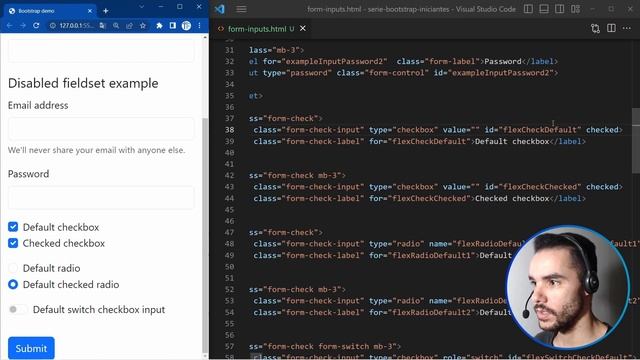640x360 pixels.
Task: Click the Default radio label text
Action: click(x=51, y=268)
